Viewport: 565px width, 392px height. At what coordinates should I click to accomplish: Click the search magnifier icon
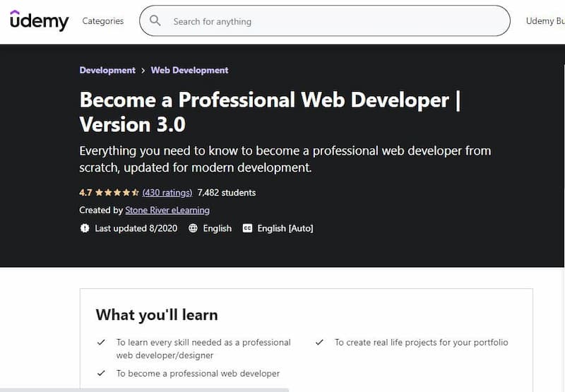tap(155, 20)
